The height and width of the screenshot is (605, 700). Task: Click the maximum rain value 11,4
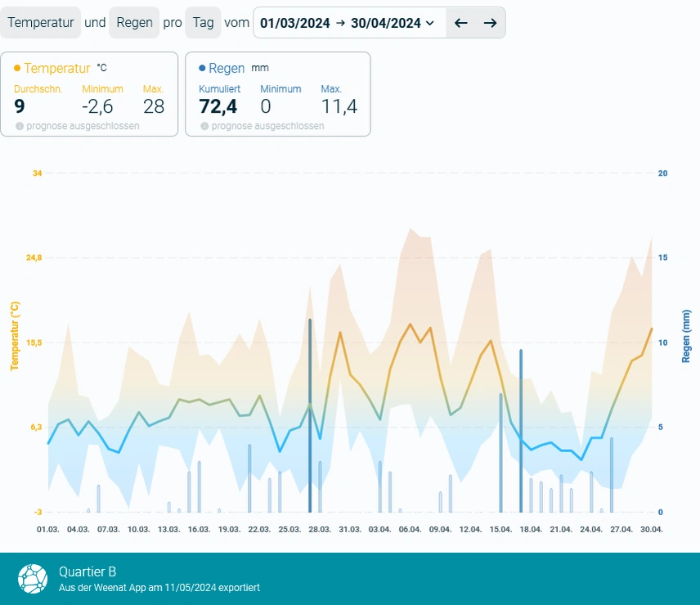tap(339, 106)
